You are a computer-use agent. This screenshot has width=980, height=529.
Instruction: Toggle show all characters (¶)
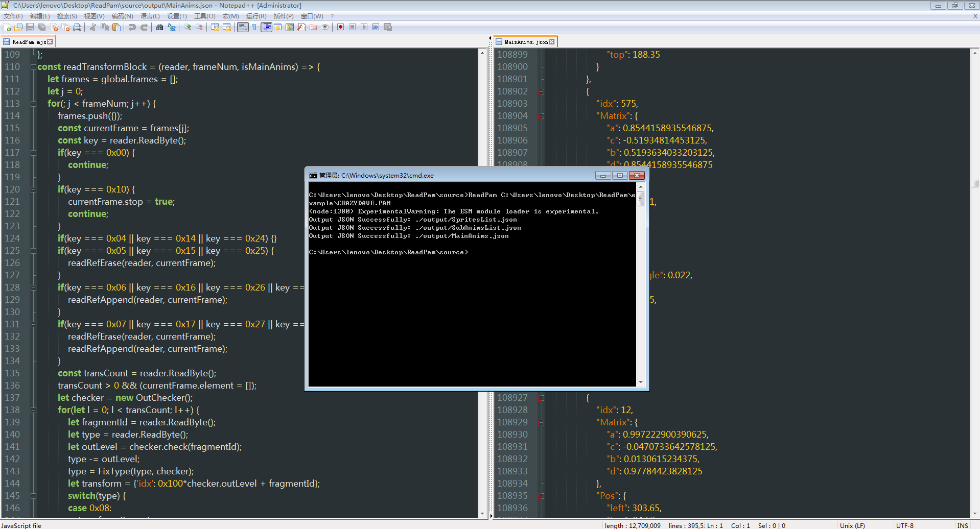254,28
